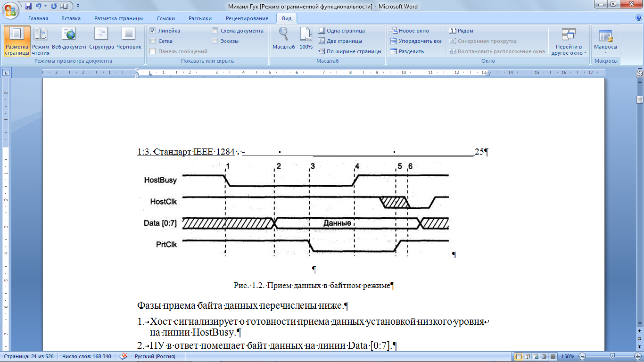Expand the Undo history dropdown arrow
This screenshot has width=644, height=362.
(46, 7)
